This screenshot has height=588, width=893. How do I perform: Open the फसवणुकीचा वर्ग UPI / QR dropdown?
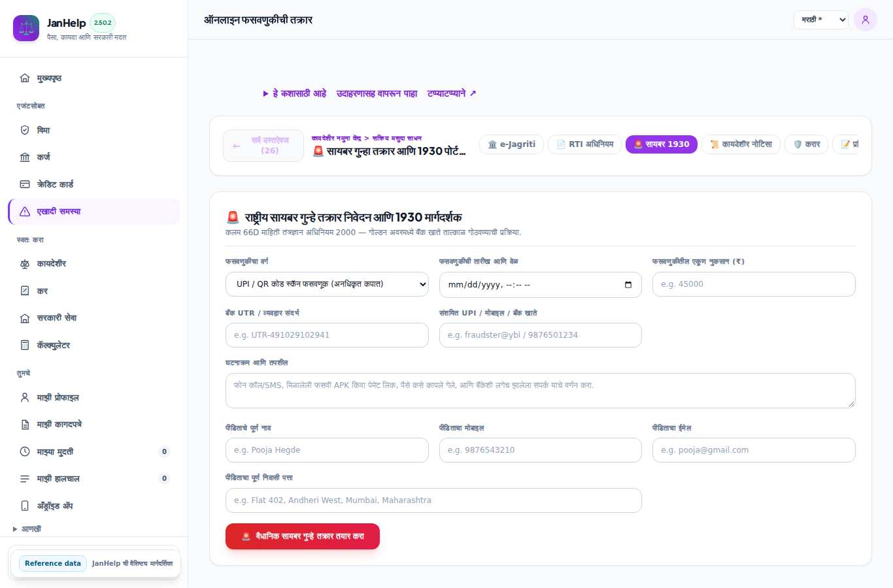click(327, 284)
